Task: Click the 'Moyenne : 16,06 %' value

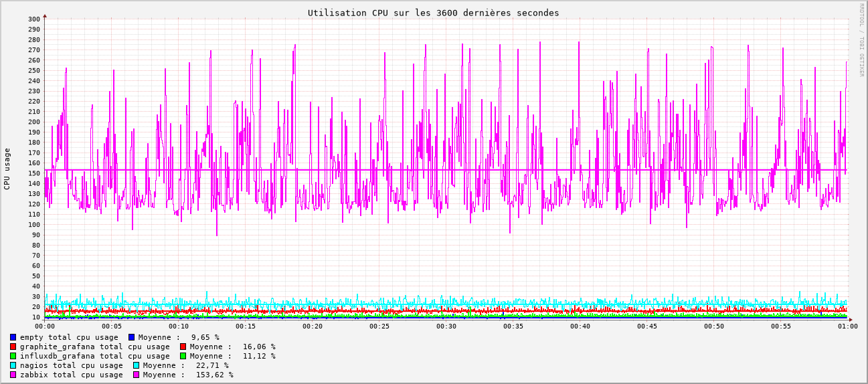Action: coord(233,347)
